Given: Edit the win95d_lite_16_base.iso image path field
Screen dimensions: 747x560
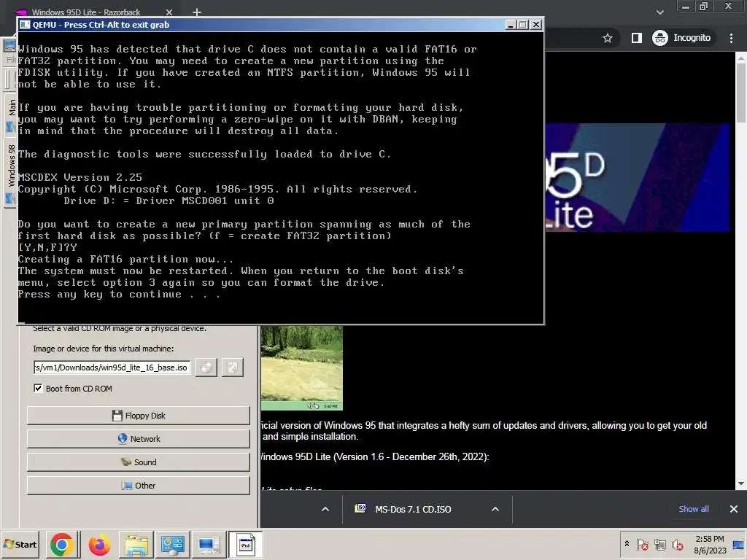Looking at the screenshot, I should pos(112,367).
